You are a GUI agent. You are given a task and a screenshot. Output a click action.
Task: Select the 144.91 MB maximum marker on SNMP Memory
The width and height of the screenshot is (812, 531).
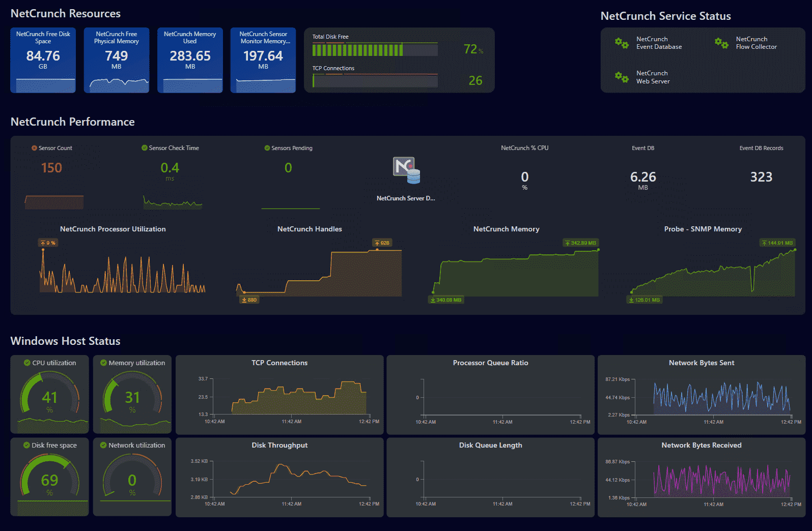(777, 243)
